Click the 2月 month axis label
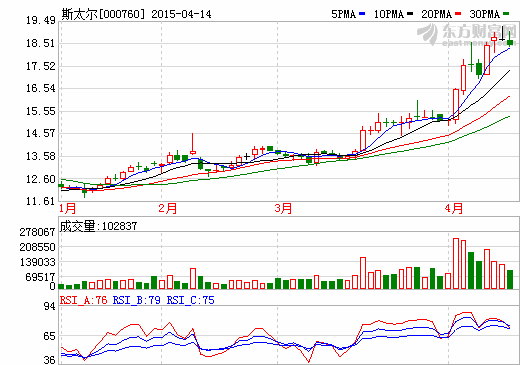The image size is (520, 365). (168, 208)
